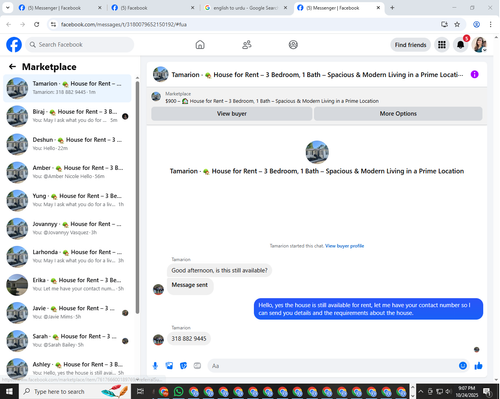The width and height of the screenshot is (500, 399).
Task: Switch to the first Messenger | Facebook tab
Action: [x=60, y=8]
